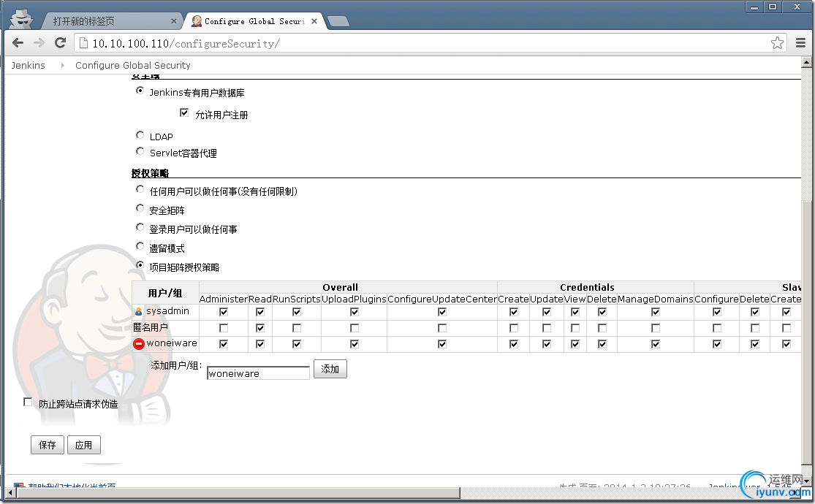Image resolution: width=815 pixels, height=504 pixels.
Task: Go back with the browser back arrow
Action: (18, 43)
